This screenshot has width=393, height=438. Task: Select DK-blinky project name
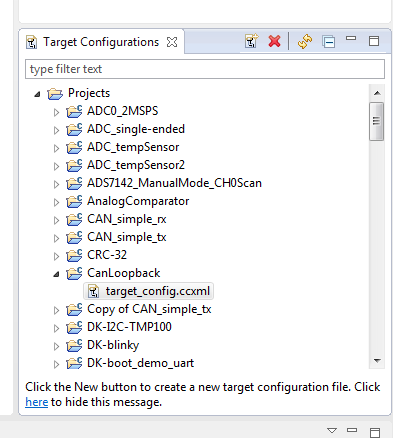pos(113,345)
